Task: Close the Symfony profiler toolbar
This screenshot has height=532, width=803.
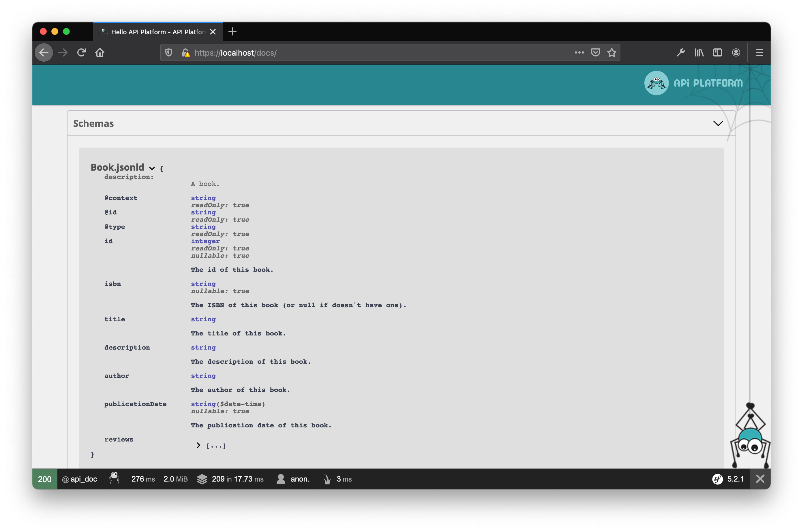Action: (760, 479)
